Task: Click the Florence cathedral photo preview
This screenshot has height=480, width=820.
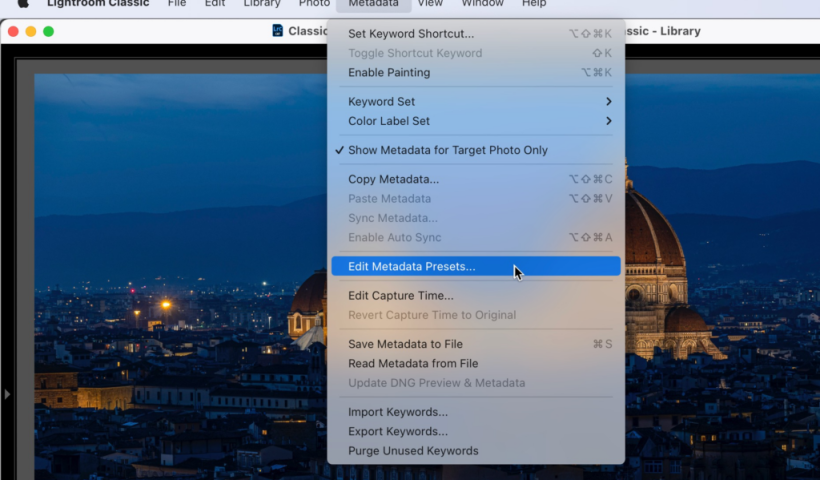Action: pyautogui.click(x=180, y=250)
